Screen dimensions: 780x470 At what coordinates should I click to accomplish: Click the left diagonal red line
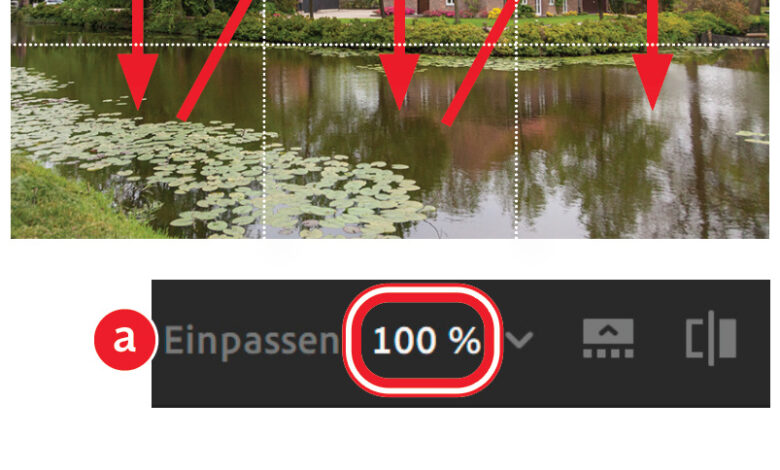pyautogui.click(x=214, y=60)
